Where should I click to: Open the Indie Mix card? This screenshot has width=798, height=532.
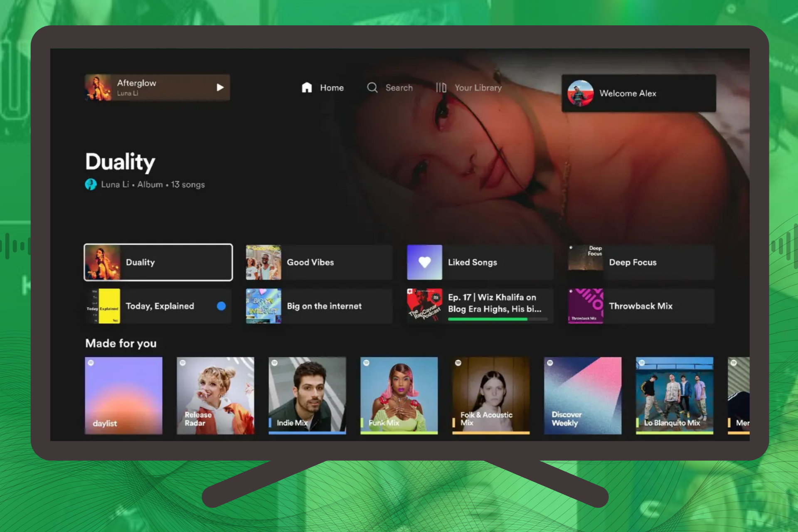[307, 396]
